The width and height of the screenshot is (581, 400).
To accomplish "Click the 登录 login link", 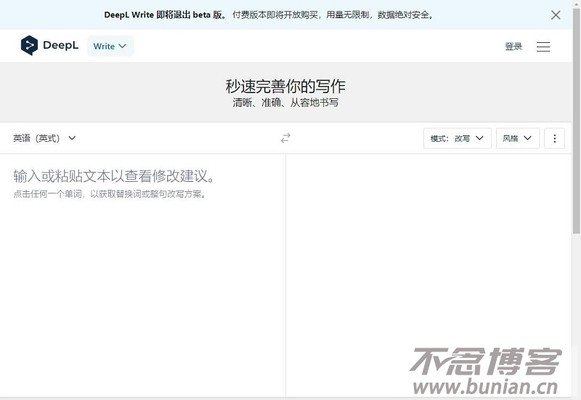I will pyautogui.click(x=514, y=46).
